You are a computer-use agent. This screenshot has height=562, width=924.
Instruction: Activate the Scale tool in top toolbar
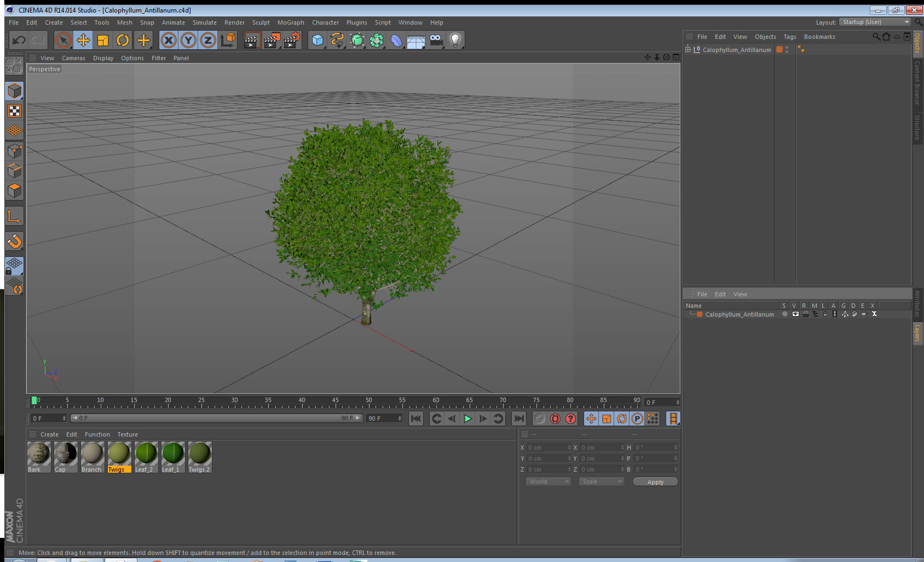point(103,40)
